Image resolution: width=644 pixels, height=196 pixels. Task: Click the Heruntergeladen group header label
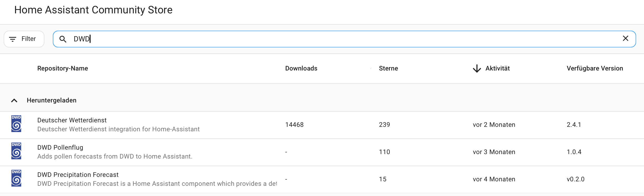point(51,100)
